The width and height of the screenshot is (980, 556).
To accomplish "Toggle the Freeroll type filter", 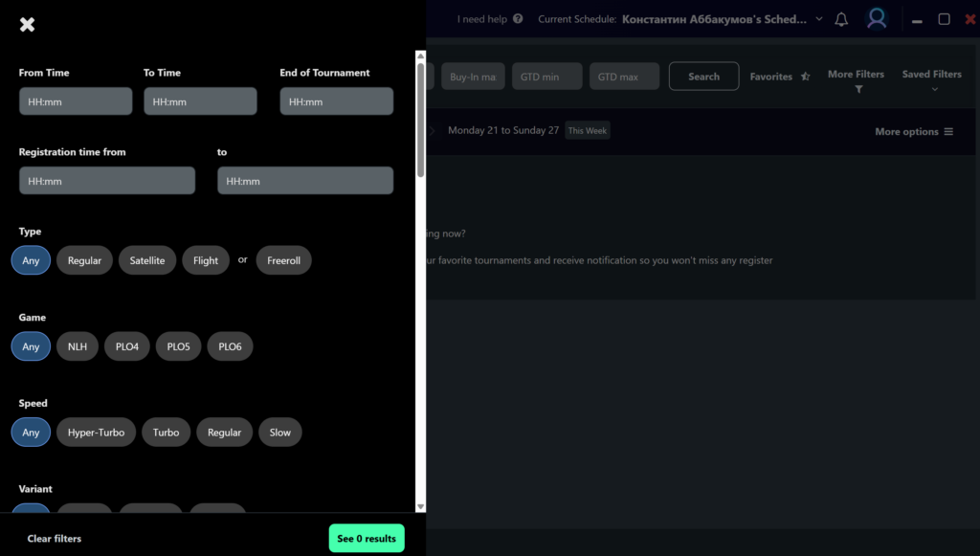I will pyautogui.click(x=283, y=260).
